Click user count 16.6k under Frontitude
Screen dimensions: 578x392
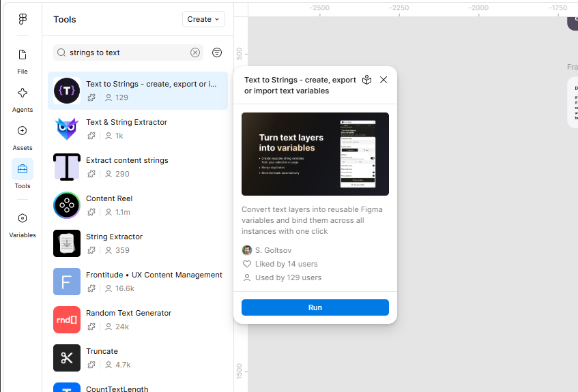(x=125, y=288)
